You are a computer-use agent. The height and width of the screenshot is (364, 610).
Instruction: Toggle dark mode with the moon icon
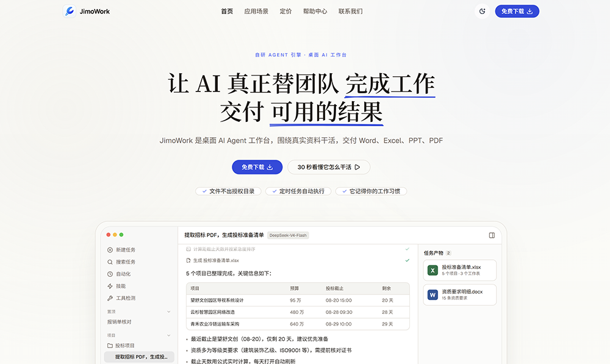tap(482, 11)
